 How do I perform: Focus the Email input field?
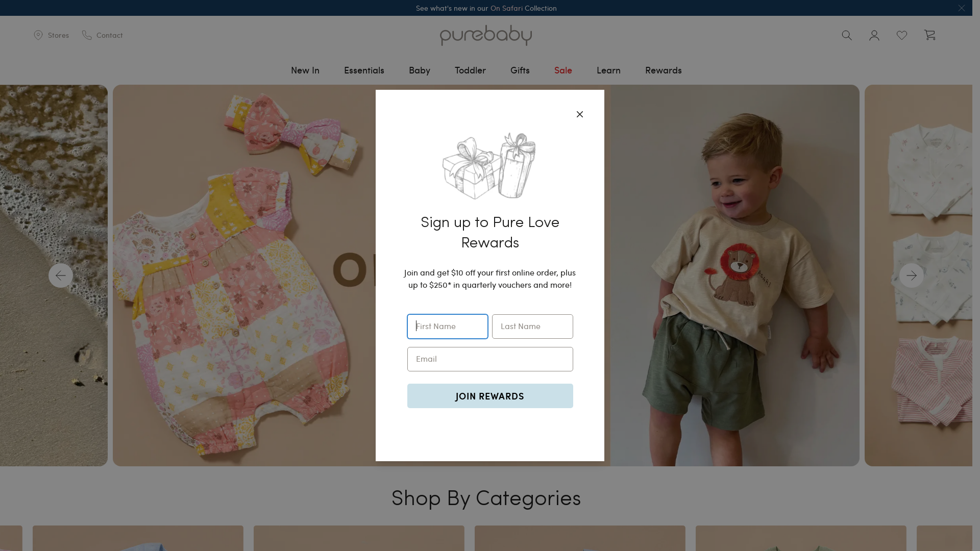[x=490, y=359]
